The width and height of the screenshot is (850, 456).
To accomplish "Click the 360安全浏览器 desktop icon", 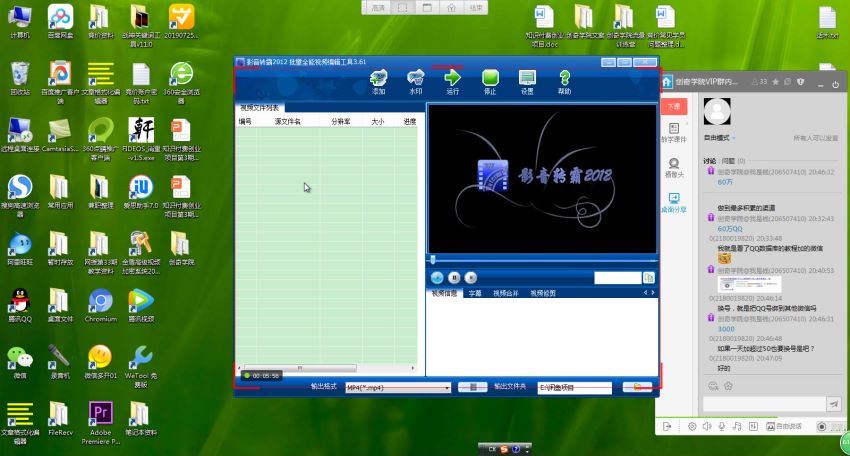I will coord(182,83).
